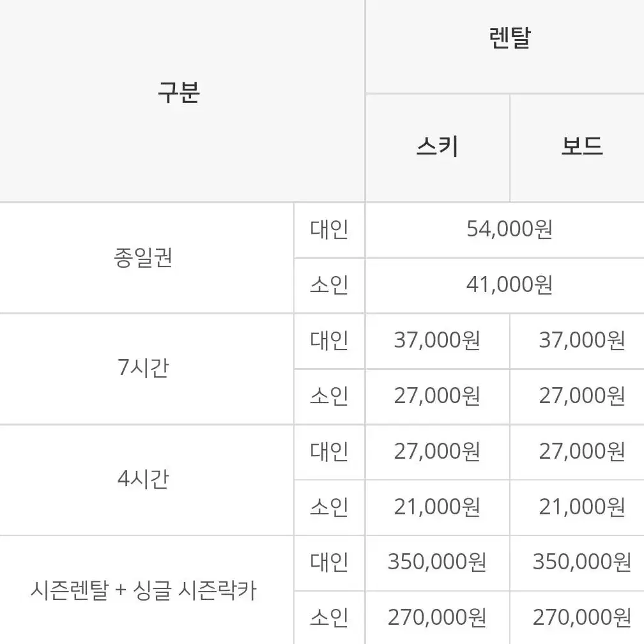Click 350,000원 under 보드 column
Image resolution: width=644 pixels, height=644 pixels.
582,562
